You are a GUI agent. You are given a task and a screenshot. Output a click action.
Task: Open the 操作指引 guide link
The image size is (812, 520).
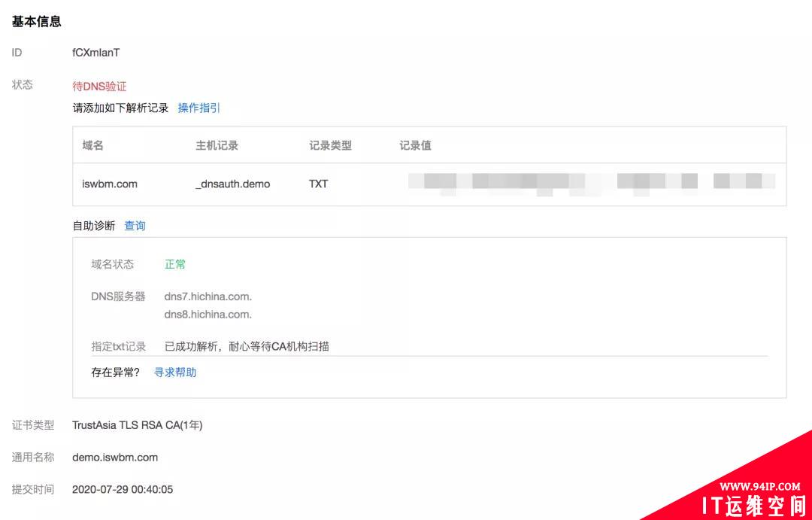click(198, 108)
